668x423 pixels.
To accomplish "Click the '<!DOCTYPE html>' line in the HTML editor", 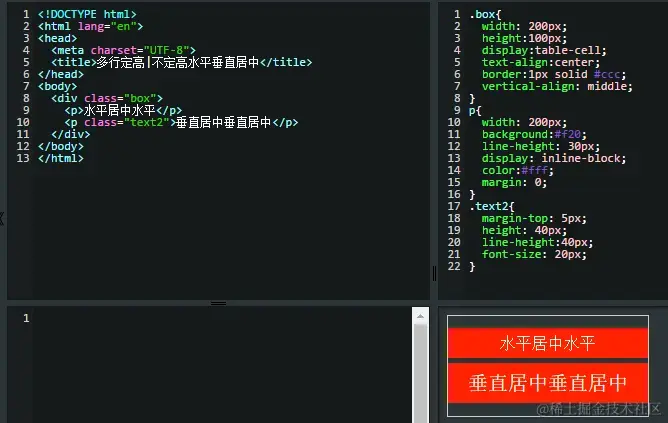I will (87, 14).
